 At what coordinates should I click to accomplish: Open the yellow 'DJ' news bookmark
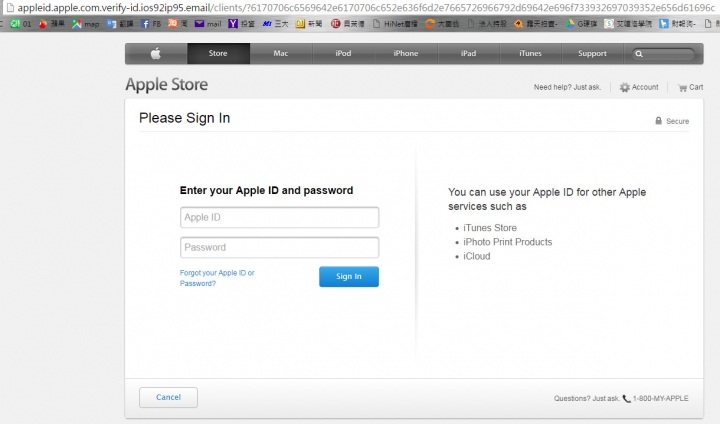(x=309, y=24)
